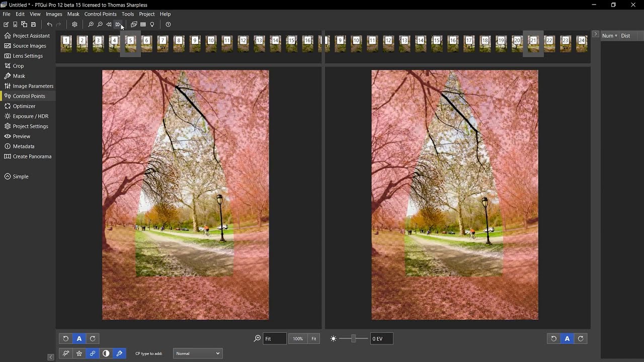Switch to the Project Assistant tab
The height and width of the screenshot is (362, 644).
[x=28, y=36]
